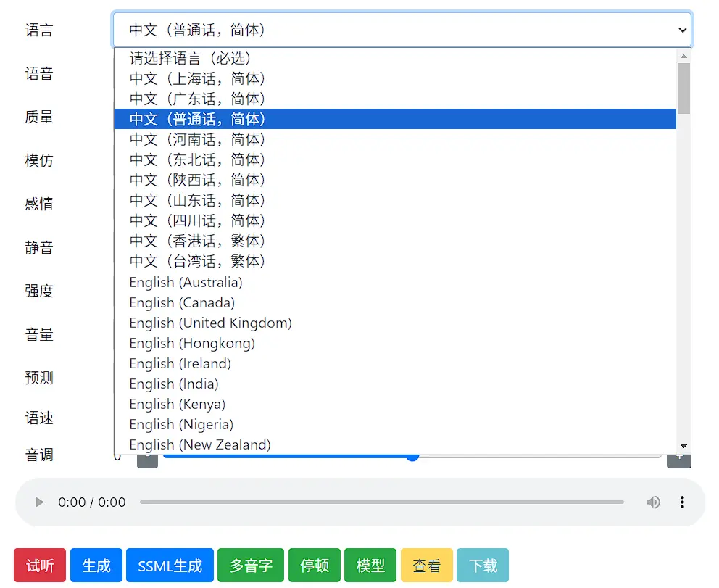Click the 生成 button
Viewport: 719px width, 588px height.
(96, 566)
